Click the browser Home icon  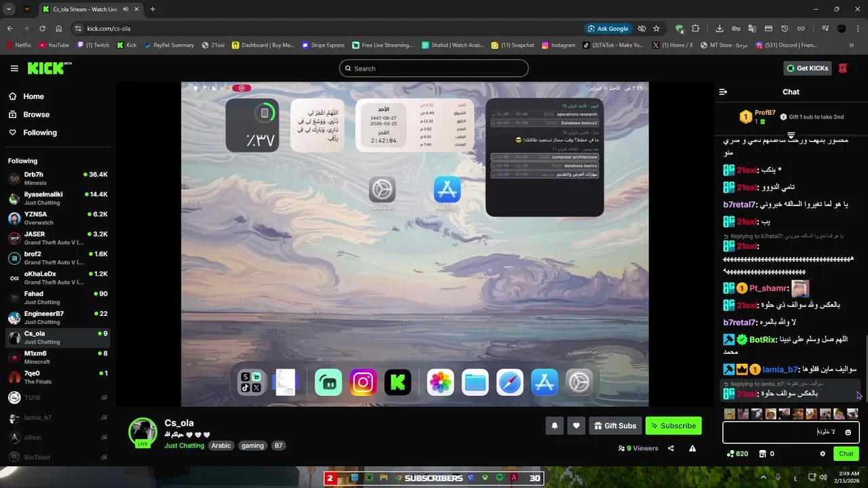(x=59, y=28)
